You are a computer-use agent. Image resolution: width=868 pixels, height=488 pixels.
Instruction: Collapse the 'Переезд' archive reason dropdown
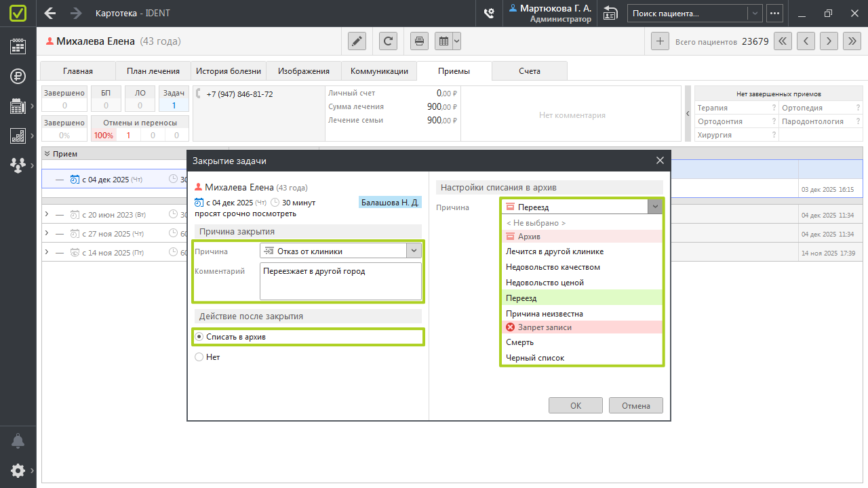click(x=654, y=207)
